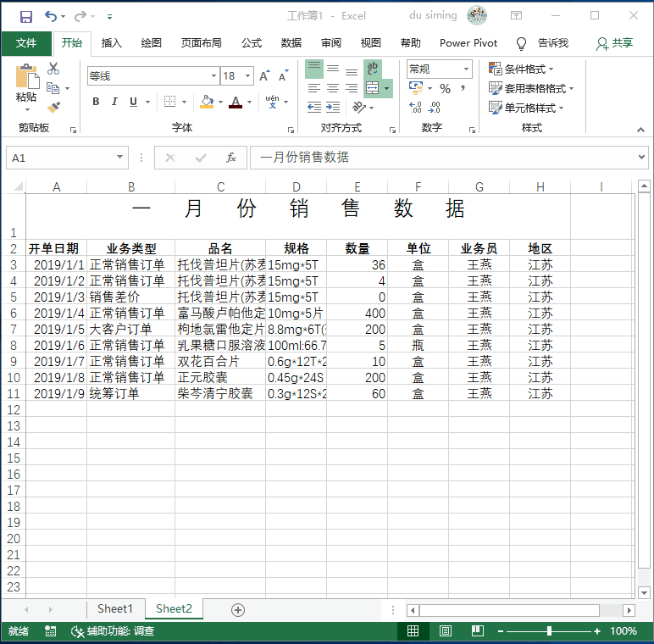Align text right
Image resolution: width=654 pixels, height=644 pixels.
tap(352, 88)
